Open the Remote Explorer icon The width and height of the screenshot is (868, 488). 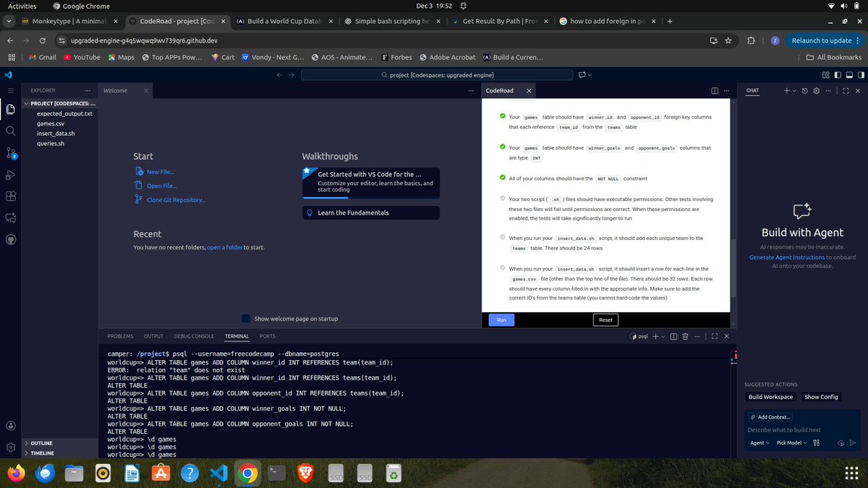click(10, 239)
